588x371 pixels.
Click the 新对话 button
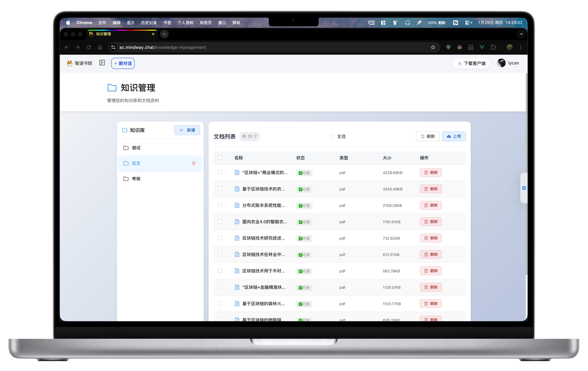click(x=123, y=63)
